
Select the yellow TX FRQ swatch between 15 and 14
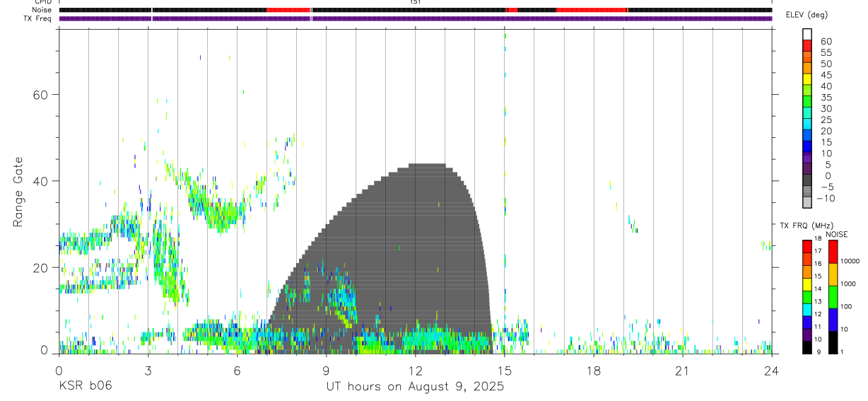coord(807,284)
